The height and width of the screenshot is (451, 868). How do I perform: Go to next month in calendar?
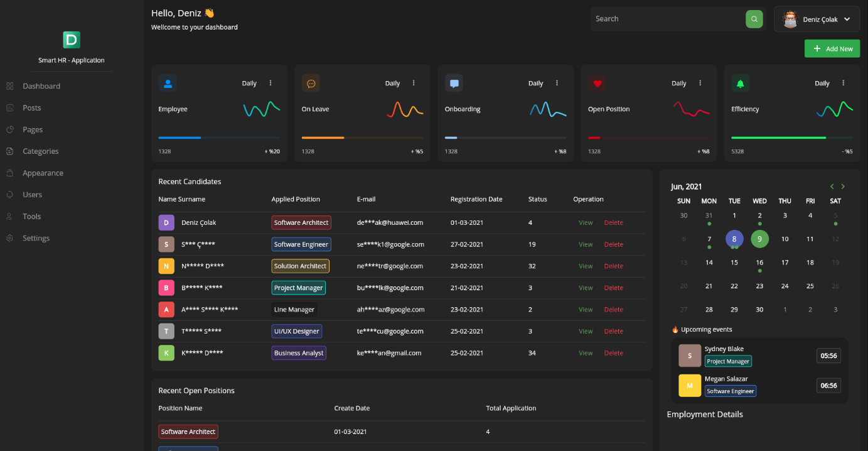click(843, 187)
